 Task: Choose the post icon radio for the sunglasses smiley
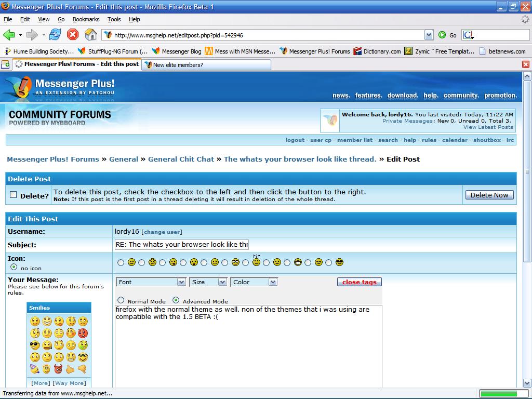(329, 262)
